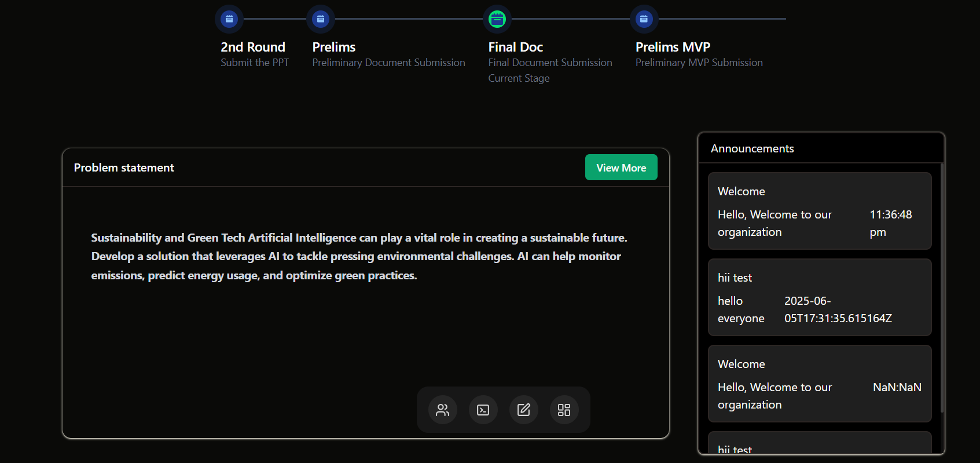Select 'Preliminary MVP Submission' stage description
The image size is (980, 463).
click(x=699, y=63)
